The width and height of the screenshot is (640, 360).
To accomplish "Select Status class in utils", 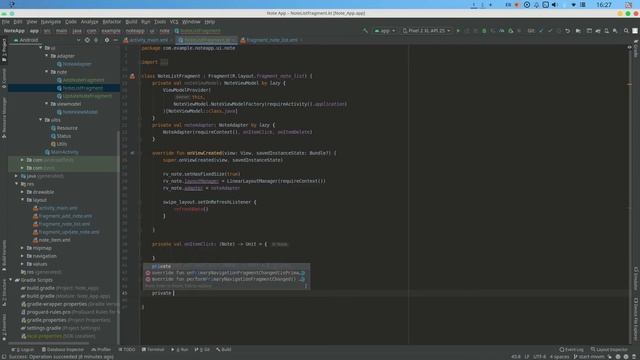I will pos(63,136).
